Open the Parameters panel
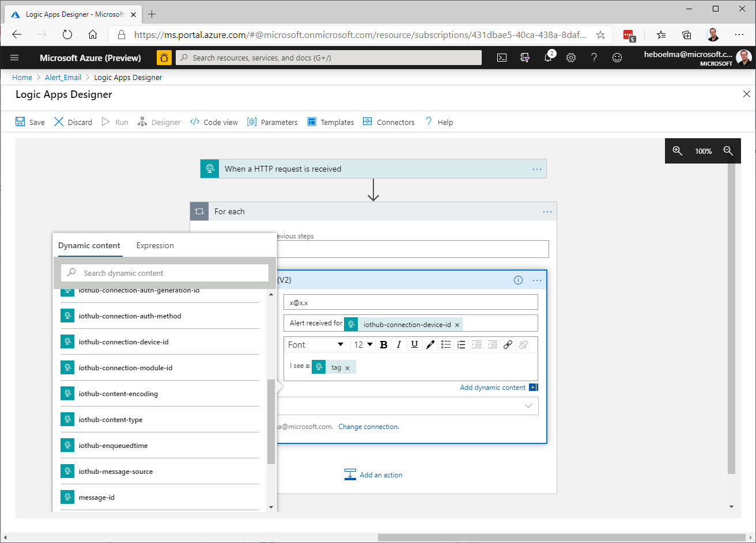Screen dimensions: 756x543 (x=273, y=122)
